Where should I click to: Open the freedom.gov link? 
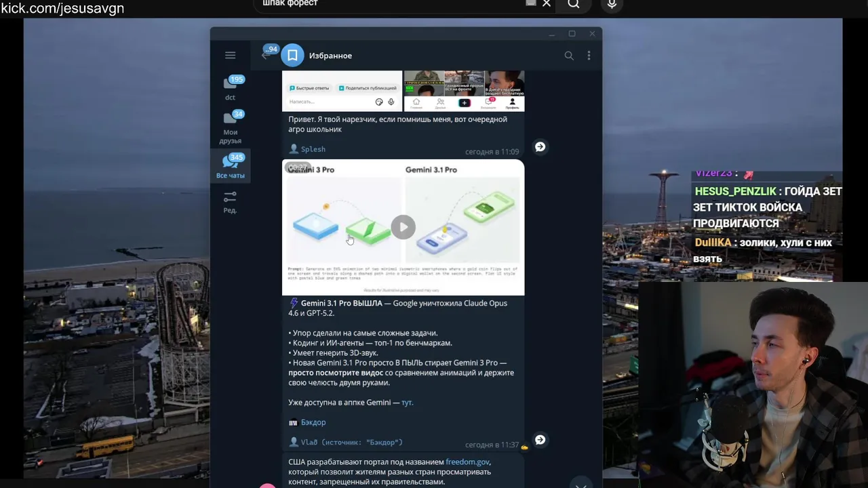[467, 462]
